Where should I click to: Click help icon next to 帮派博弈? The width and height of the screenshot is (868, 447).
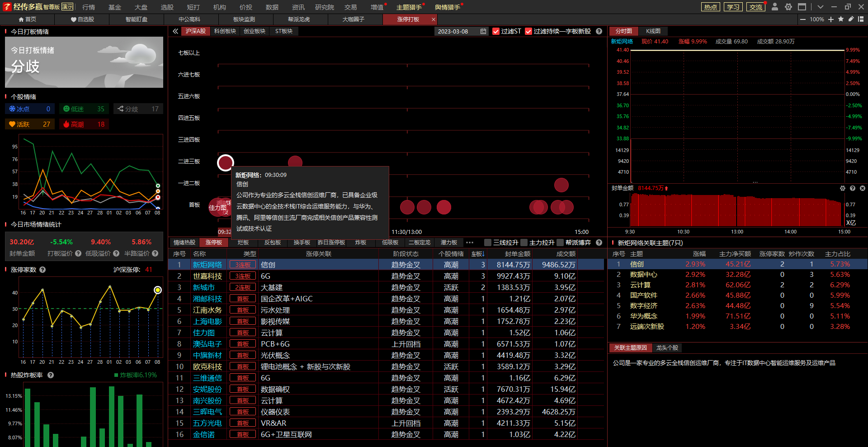(599, 243)
